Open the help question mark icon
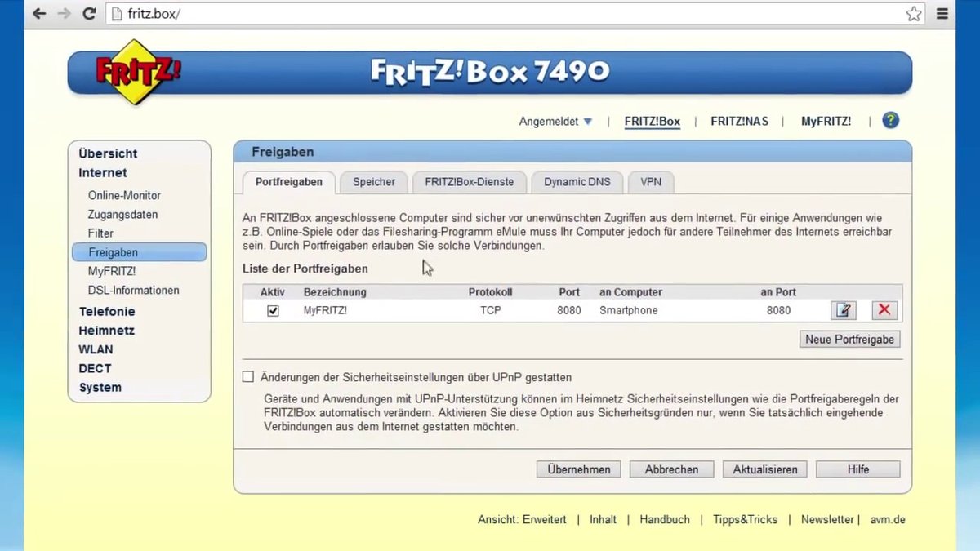Screen dimensions: 980x551 click(x=890, y=121)
